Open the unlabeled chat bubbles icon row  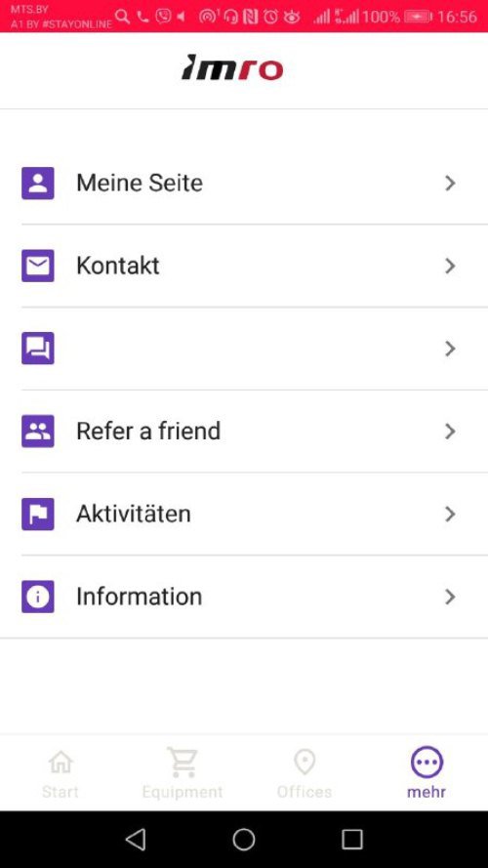point(244,349)
